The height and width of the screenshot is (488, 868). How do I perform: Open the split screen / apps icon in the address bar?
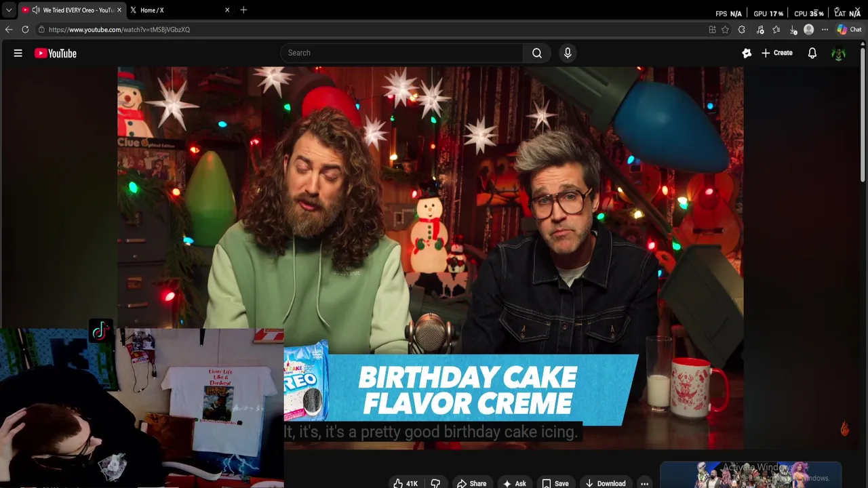pyautogui.click(x=712, y=29)
